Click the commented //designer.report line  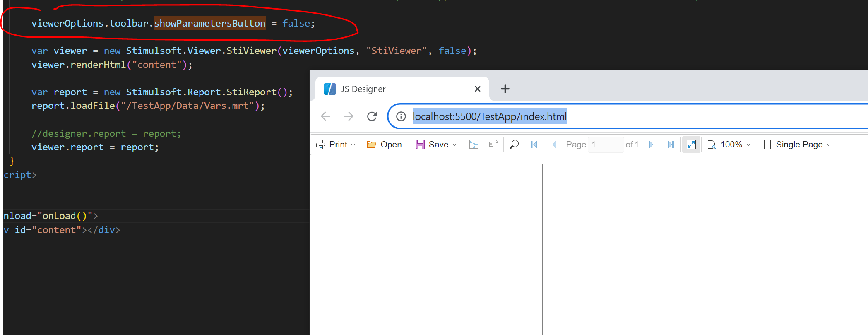click(x=106, y=133)
